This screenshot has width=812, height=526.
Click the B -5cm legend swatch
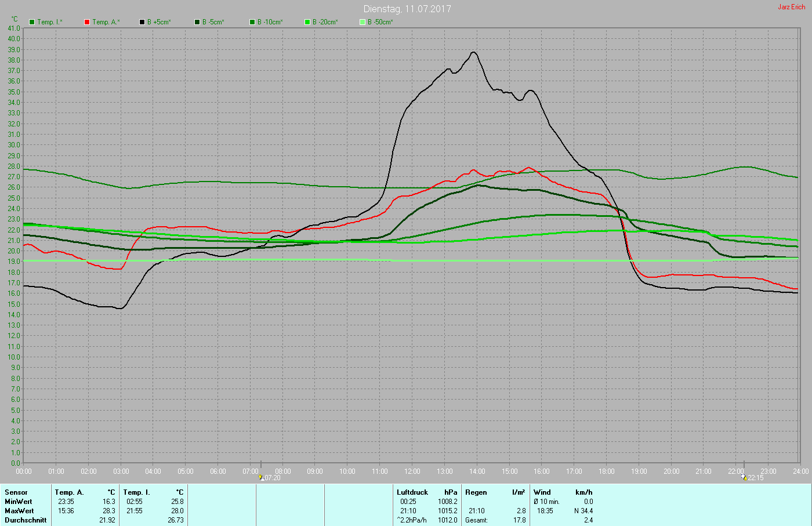197,22
